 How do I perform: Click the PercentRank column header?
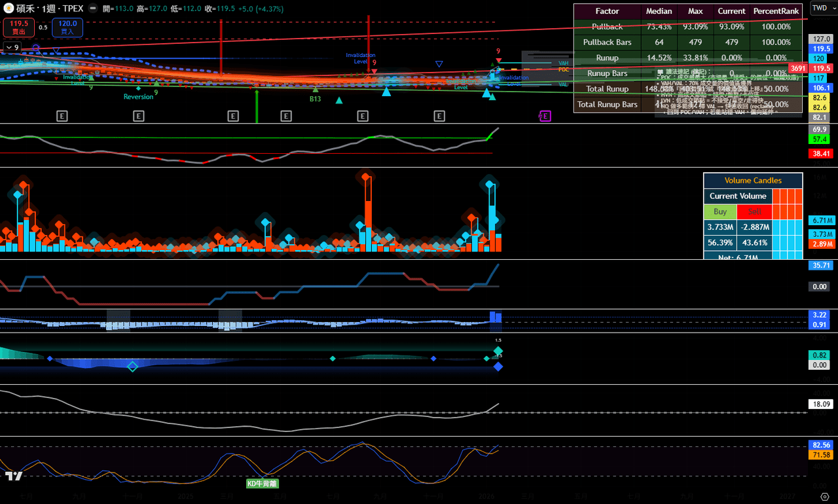(776, 11)
